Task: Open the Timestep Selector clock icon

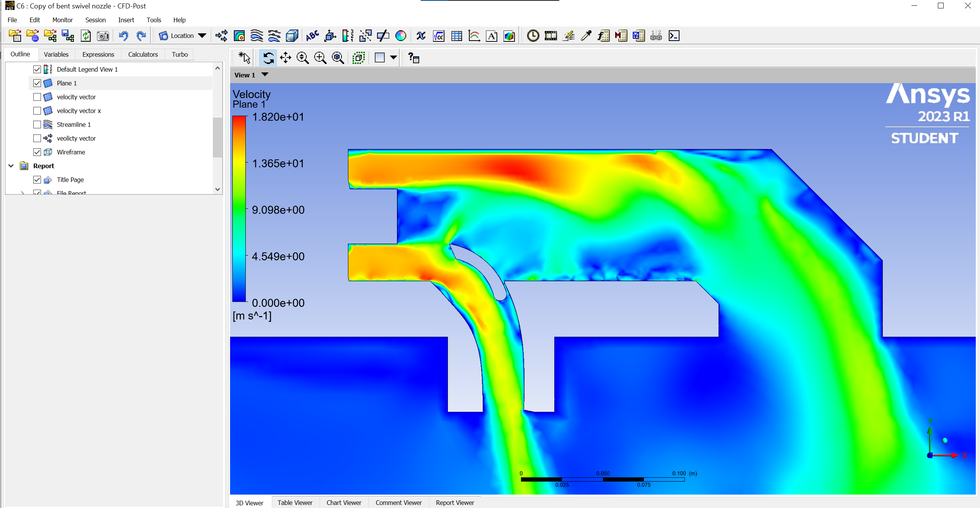Action: click(x=533, y=36)
